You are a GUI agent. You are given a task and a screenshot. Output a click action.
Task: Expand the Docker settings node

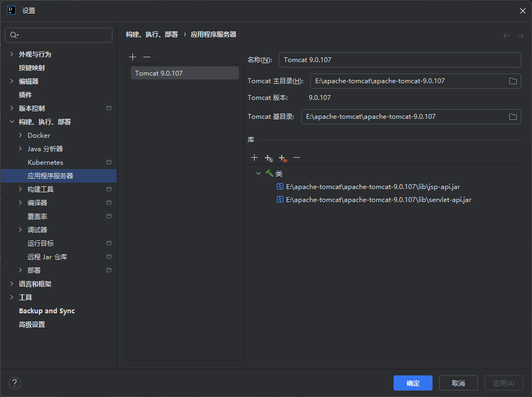[x=21, y=136]
